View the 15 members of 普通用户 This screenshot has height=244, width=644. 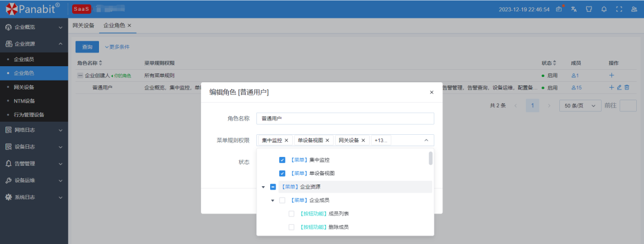577,88
